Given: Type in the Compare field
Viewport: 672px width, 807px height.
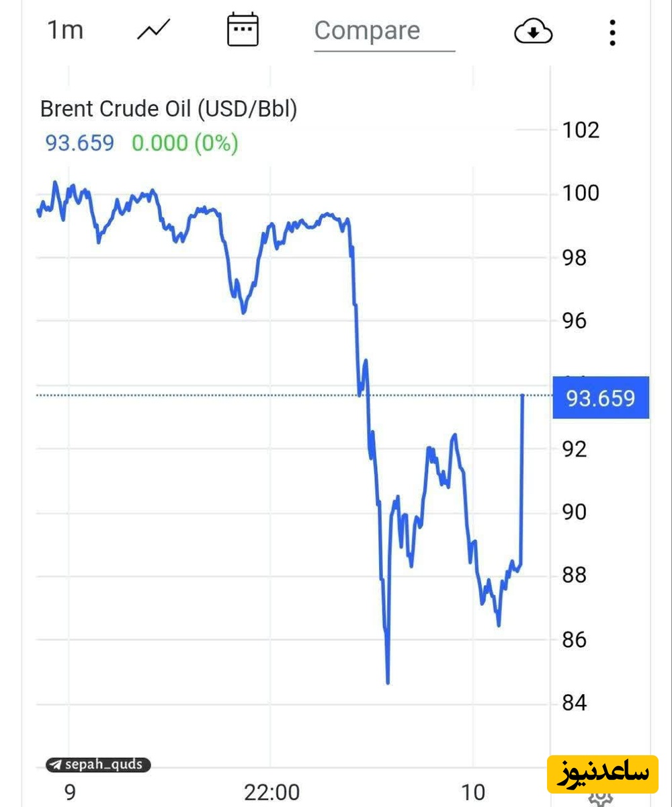Looking at the screenshot, I should coord(383,31).
